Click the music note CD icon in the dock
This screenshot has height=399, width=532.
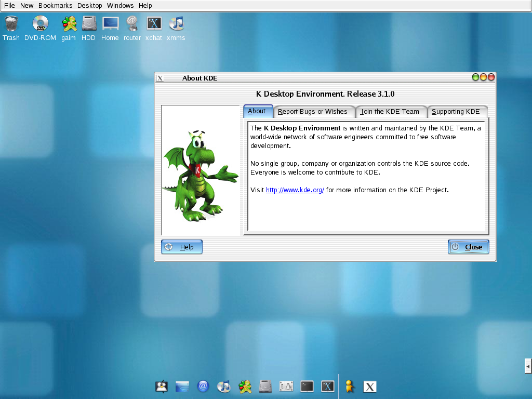[223, 386]
